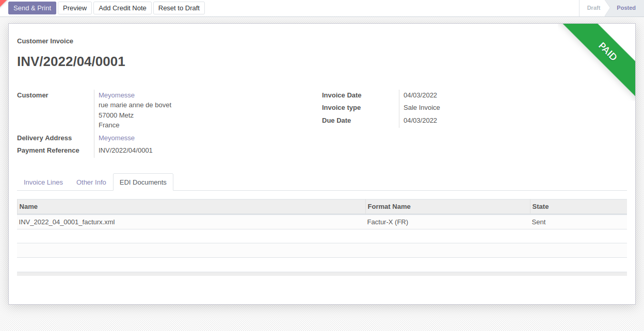Switch to the Other Info tab
Screen dimensions: 644x331
point(91,183)
